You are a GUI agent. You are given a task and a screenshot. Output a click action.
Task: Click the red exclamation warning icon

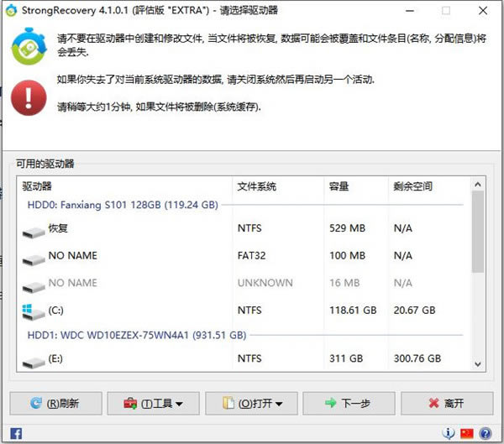(x=29, y=97)
